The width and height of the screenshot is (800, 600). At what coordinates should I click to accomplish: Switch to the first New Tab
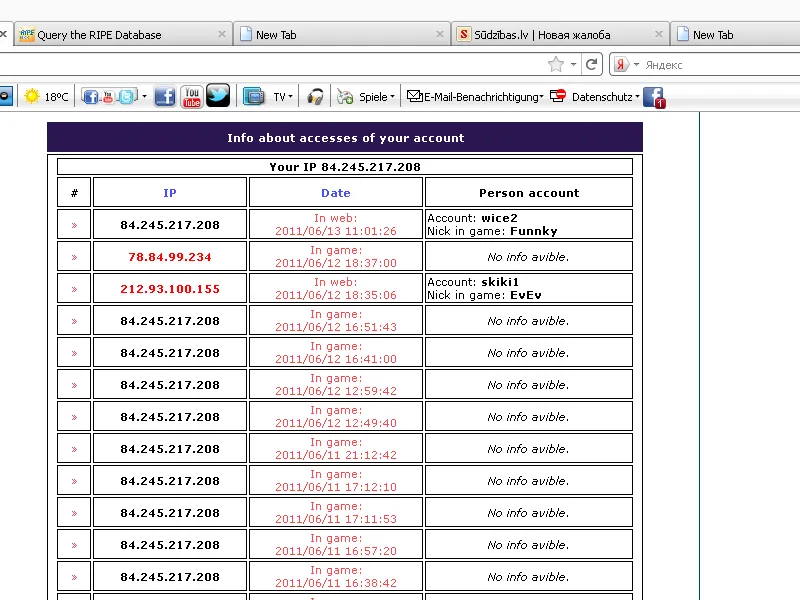[341, 35]
